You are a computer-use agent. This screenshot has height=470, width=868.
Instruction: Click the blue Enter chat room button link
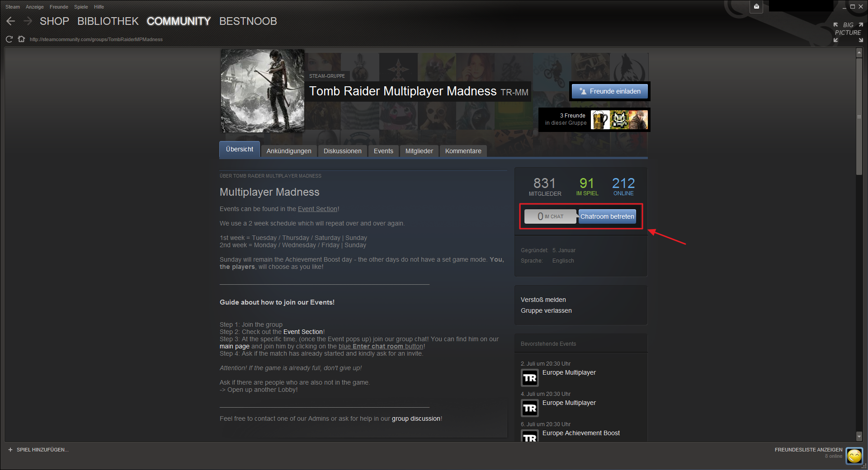(x=381, y=346)
